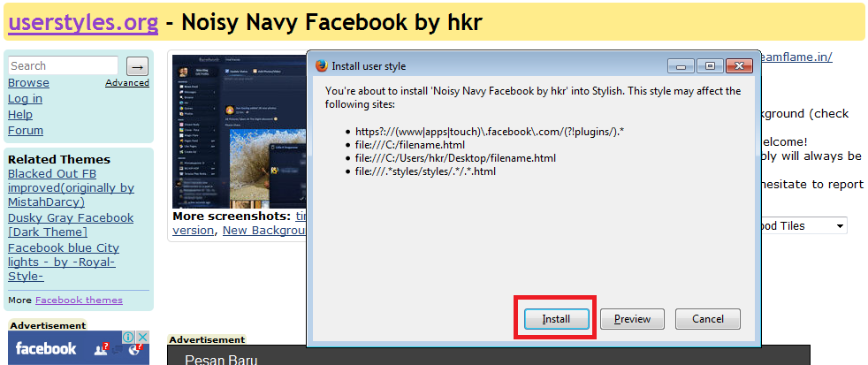Submit search with the arrow button
The width and height of the screenshot is (868, 365).
coord(137,66)
